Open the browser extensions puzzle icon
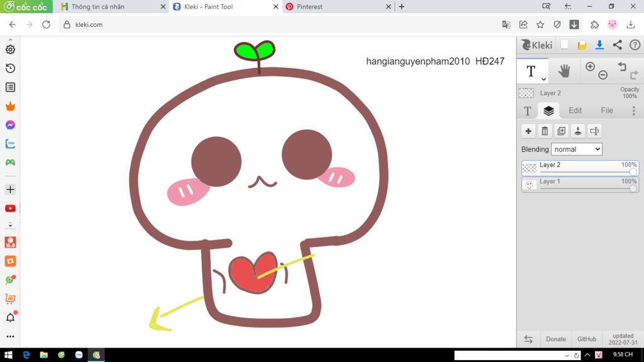Image resolution: width=644 pixels, height=362 pixels. click(594, 25)
